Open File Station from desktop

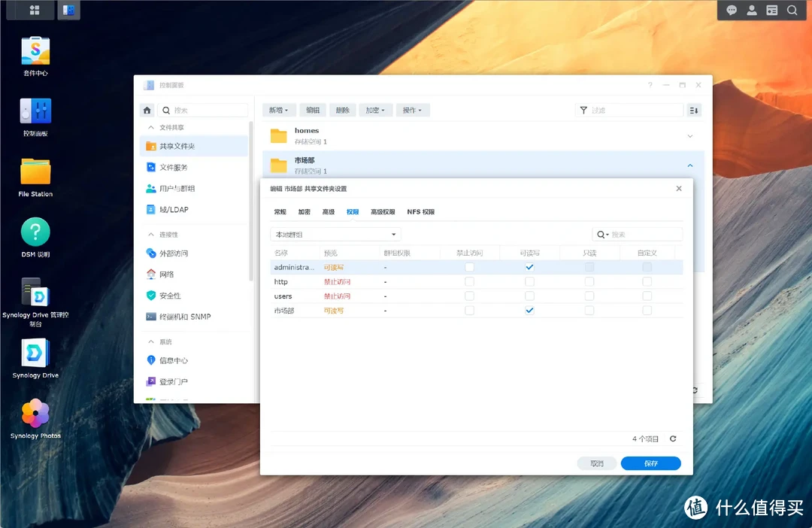(35, 172)
